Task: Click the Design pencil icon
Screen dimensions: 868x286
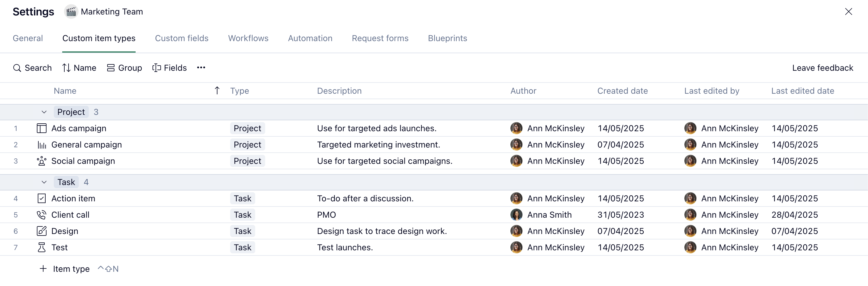Action: click(41, 231)
